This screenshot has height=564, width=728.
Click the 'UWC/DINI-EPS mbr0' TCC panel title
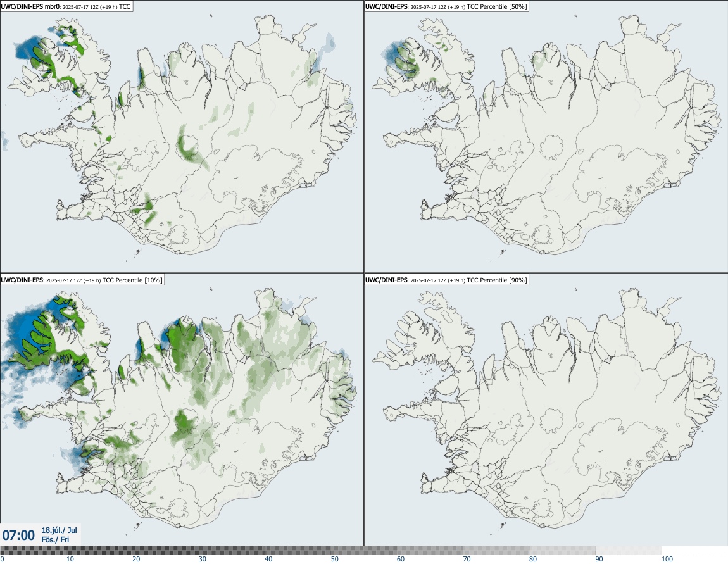click(x=66, y=7)
